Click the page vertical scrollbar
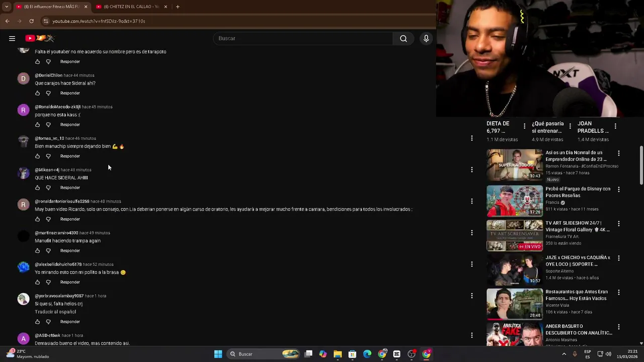The height and width of the screenshot is (362, 644). tap(641, 166)
